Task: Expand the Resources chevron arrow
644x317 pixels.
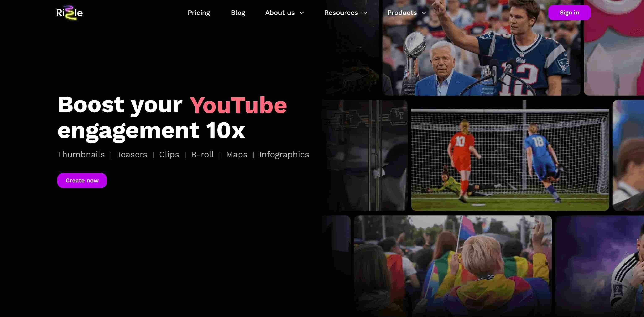Action: point(365,13)
